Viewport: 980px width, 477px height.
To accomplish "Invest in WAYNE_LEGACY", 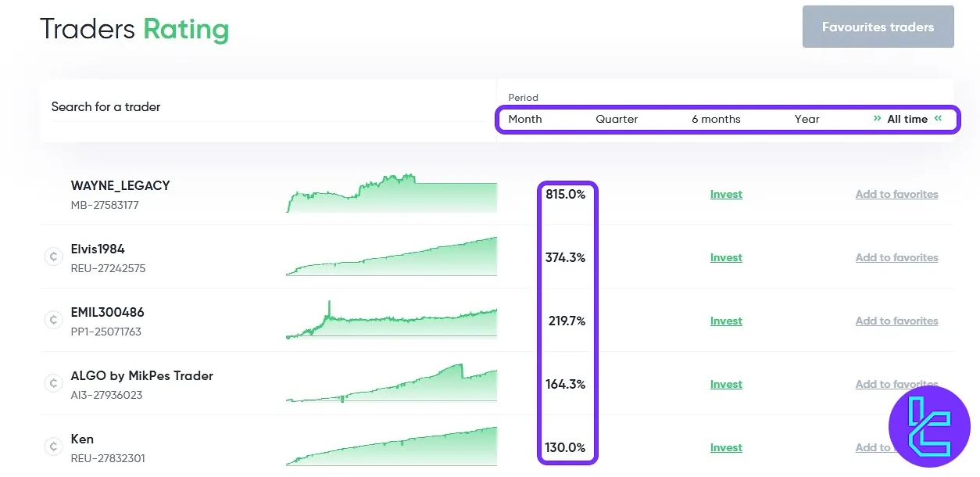I will click(726, 194).
